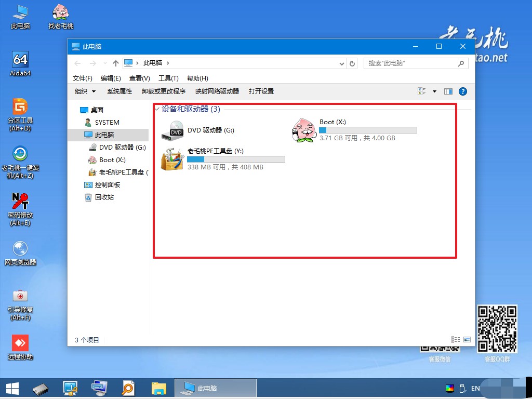
Task: Click the change view layout button
Action: (422, 91)
